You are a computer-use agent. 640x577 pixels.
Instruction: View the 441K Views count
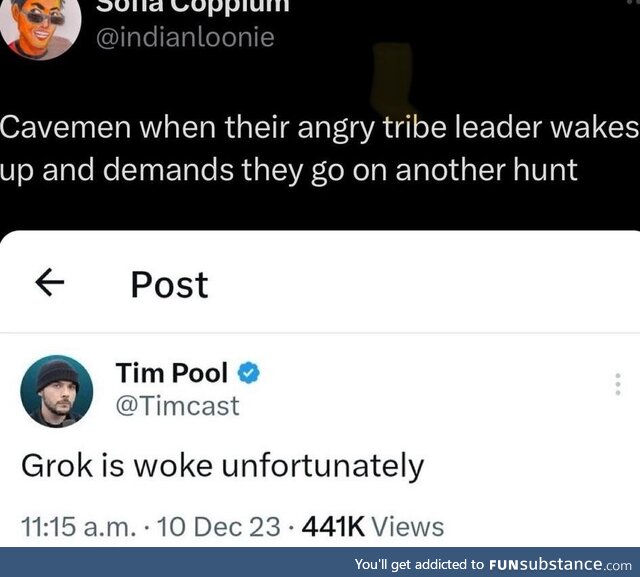373,526
